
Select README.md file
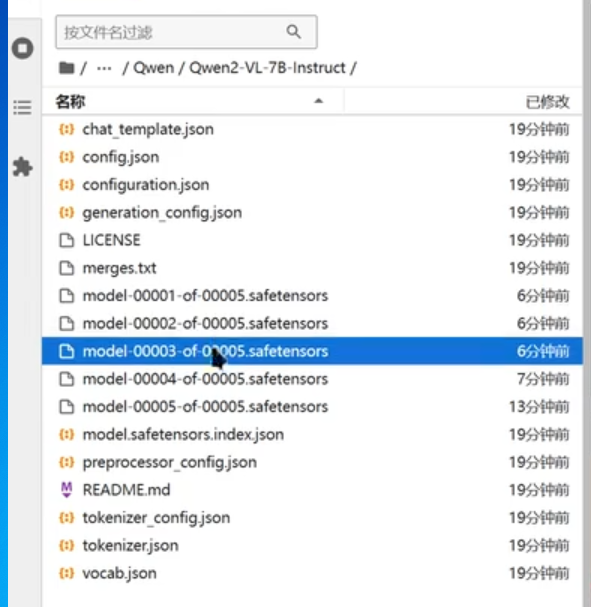(312, 490)
